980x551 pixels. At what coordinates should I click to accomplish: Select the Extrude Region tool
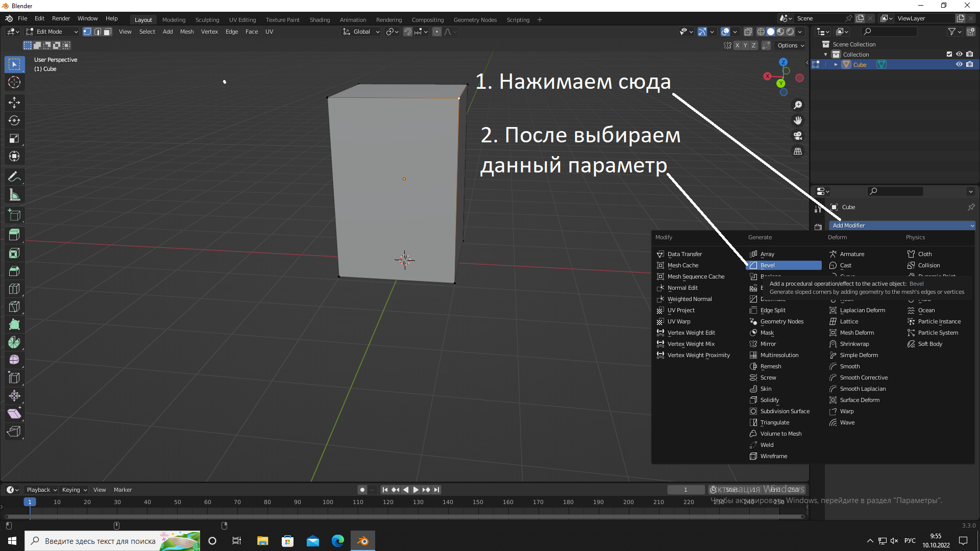coord(14,235)
